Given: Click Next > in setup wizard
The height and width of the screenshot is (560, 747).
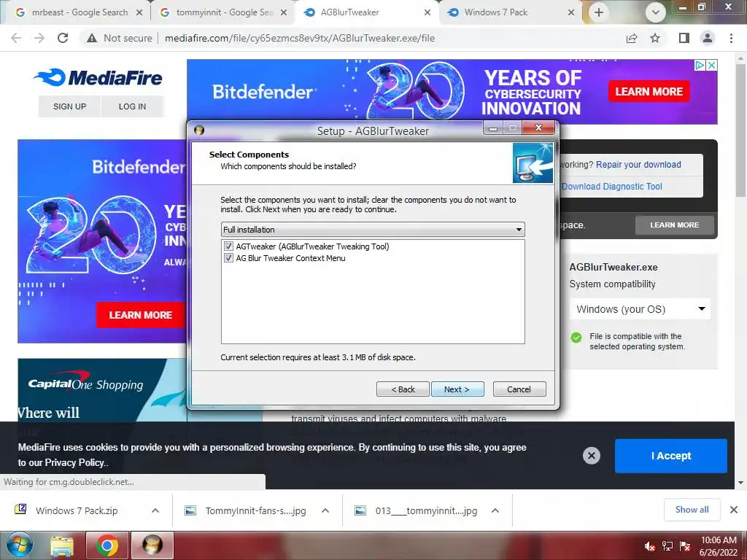Looking at the screenshot, I should click(x=457, y=389).
